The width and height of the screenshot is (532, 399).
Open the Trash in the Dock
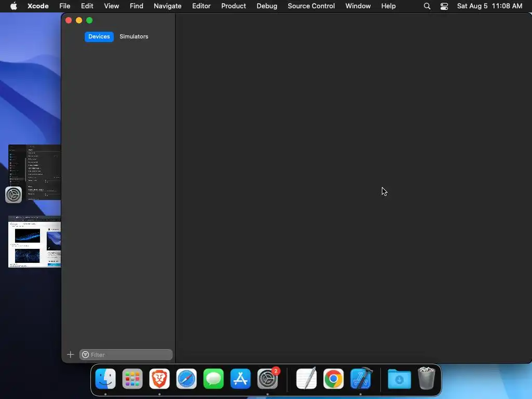coord(427,378)
